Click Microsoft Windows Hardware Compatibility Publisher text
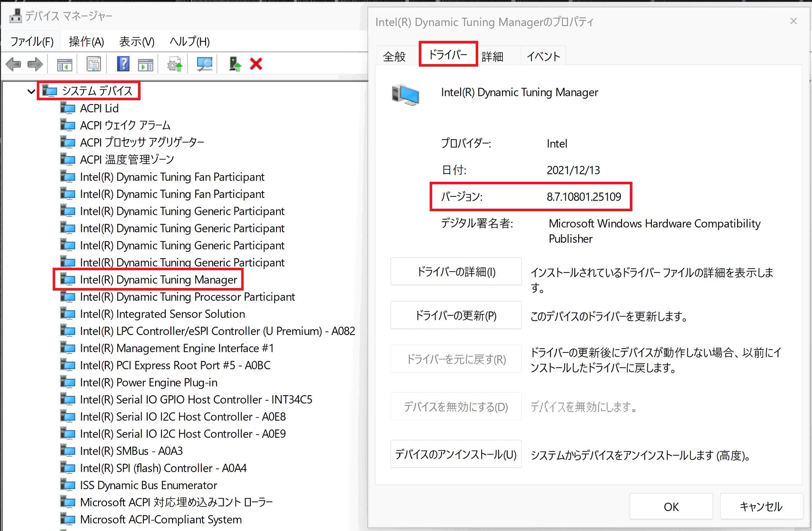Screen dimensions: 812x531 [x=654, y=231]
